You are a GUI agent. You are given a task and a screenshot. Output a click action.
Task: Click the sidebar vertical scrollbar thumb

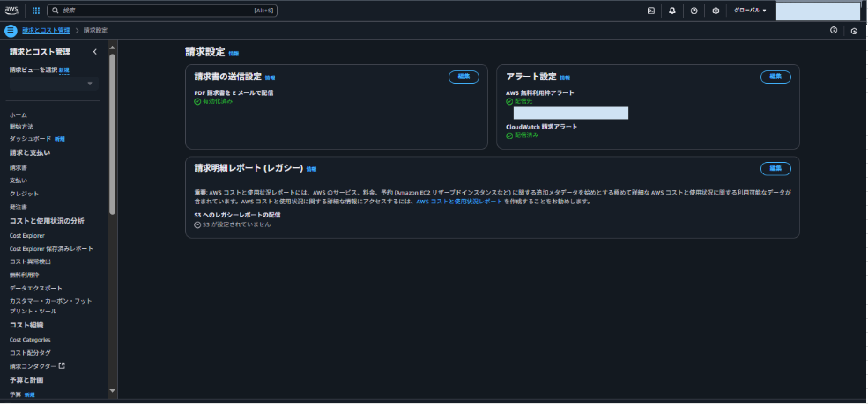(113, 134)
